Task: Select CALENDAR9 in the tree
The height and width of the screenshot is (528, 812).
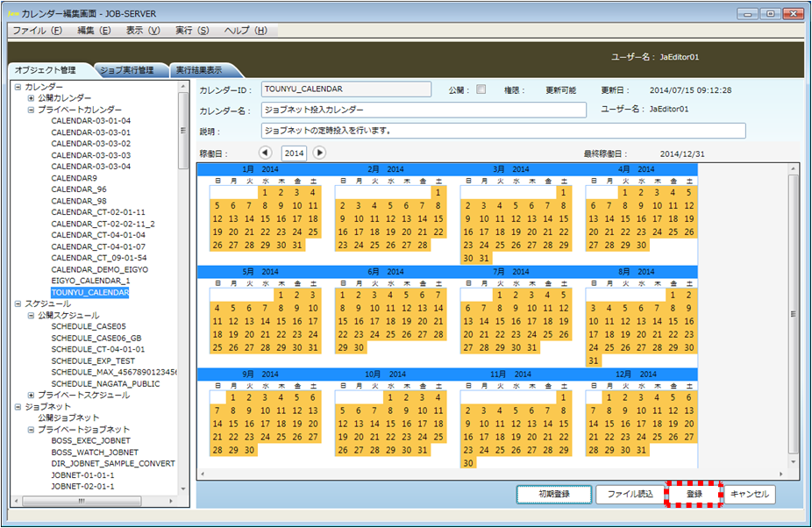Action: click(74, 178)
